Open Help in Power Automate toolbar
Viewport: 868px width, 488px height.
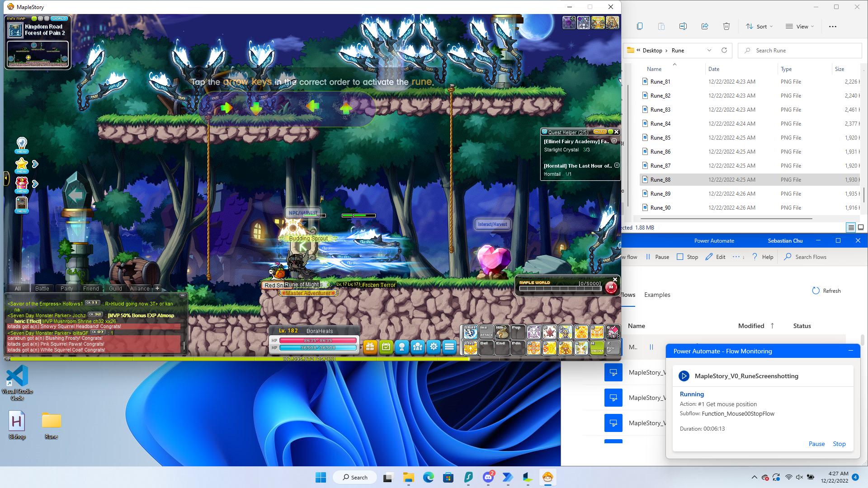click(x=762, y=257)
